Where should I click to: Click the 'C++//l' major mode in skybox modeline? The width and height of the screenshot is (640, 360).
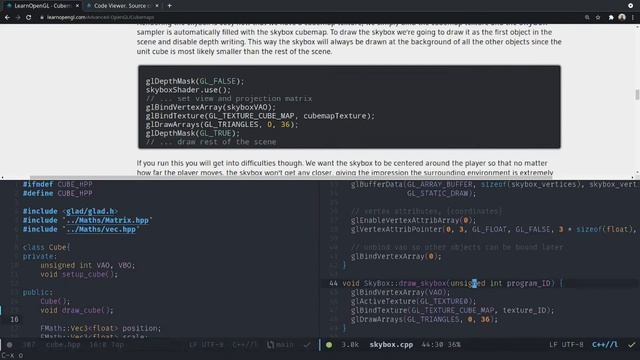(604, 344)
